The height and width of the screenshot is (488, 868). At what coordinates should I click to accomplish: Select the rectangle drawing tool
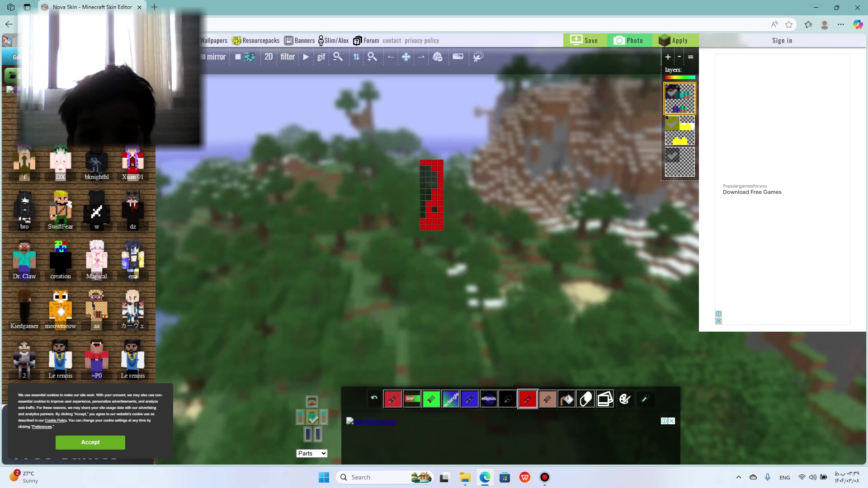coord(451,399)
